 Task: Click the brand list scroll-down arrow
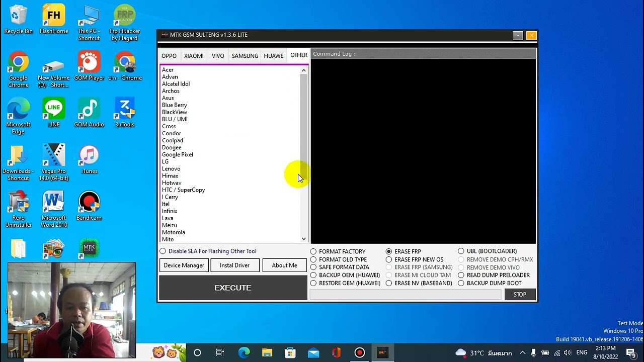[304, 239]
